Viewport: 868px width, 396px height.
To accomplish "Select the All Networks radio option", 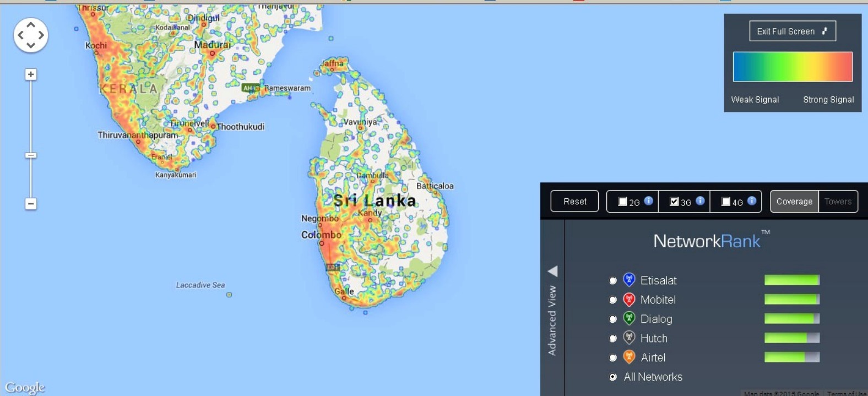I will pos(613,377).
